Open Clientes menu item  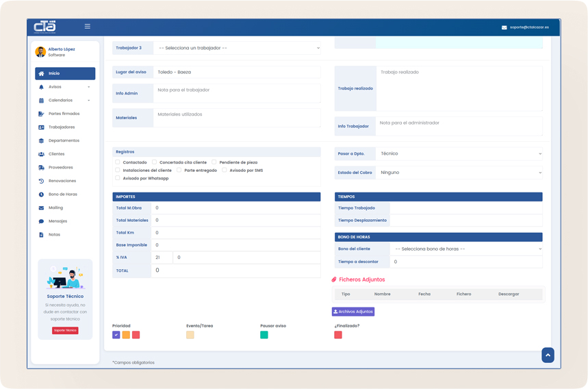click(x=65, y=154)
